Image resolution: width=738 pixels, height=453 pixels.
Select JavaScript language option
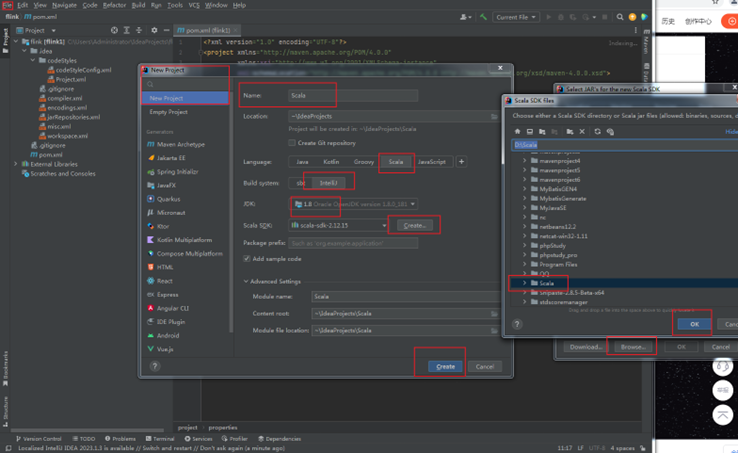coord(432,162)
